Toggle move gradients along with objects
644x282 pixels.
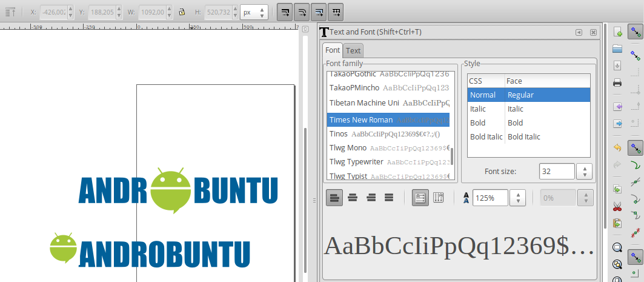pyautogui.click(x=319, y=12)
